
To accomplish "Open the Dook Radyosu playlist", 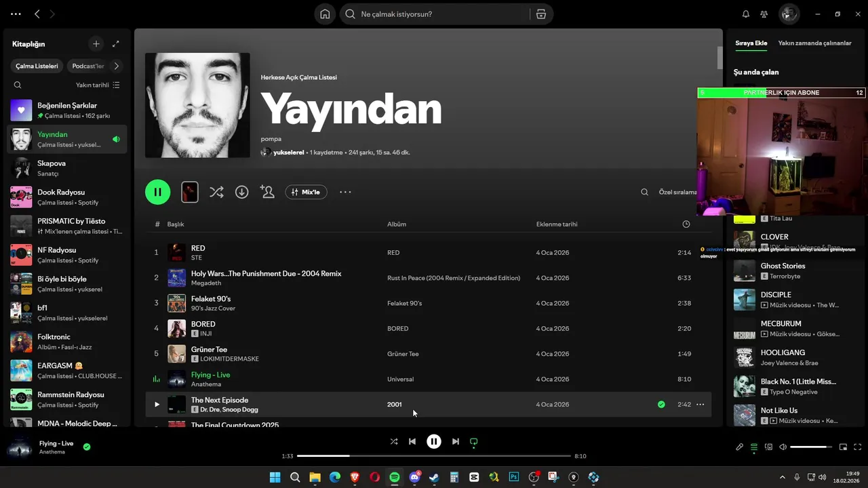I will pyautogui.click(x=67, y=197).
